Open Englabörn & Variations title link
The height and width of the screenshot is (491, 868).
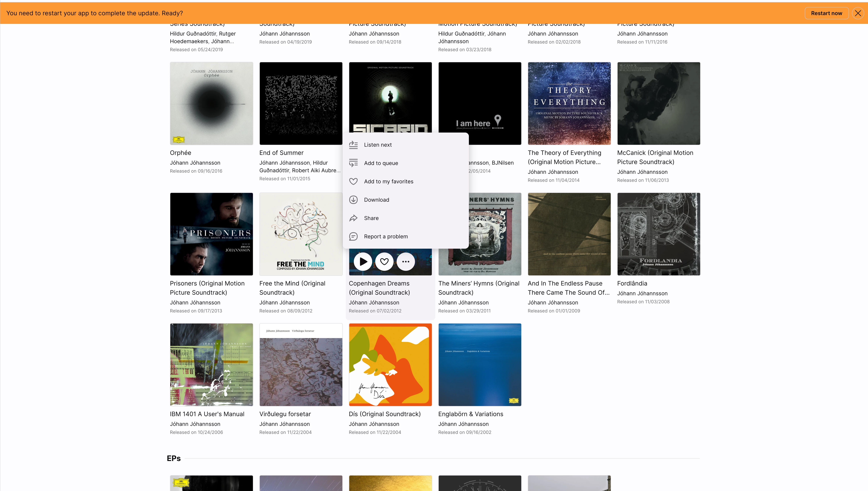point(470,414)
